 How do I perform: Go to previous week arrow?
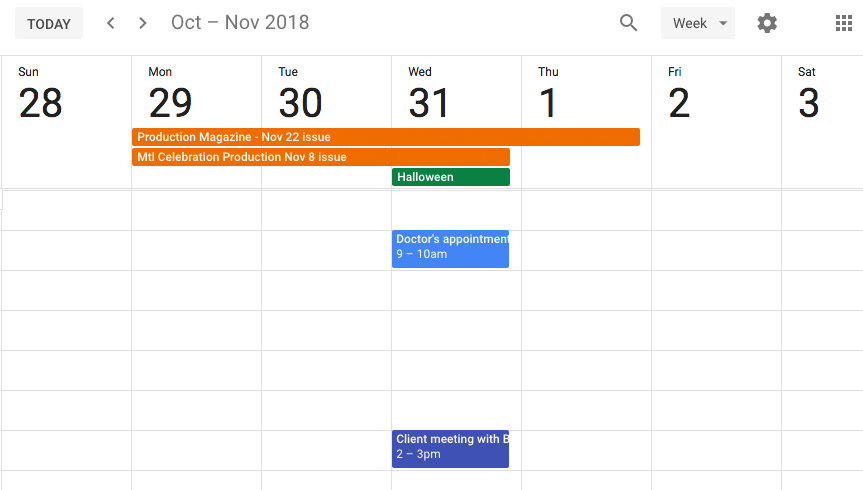point(111,23)
